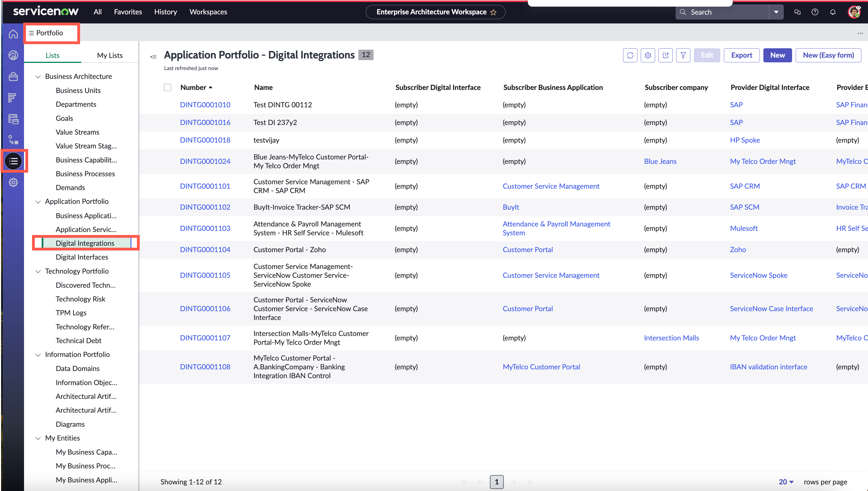Go to the first page arrow
This screenshot has height=491, width=868.
pos(465,482)
